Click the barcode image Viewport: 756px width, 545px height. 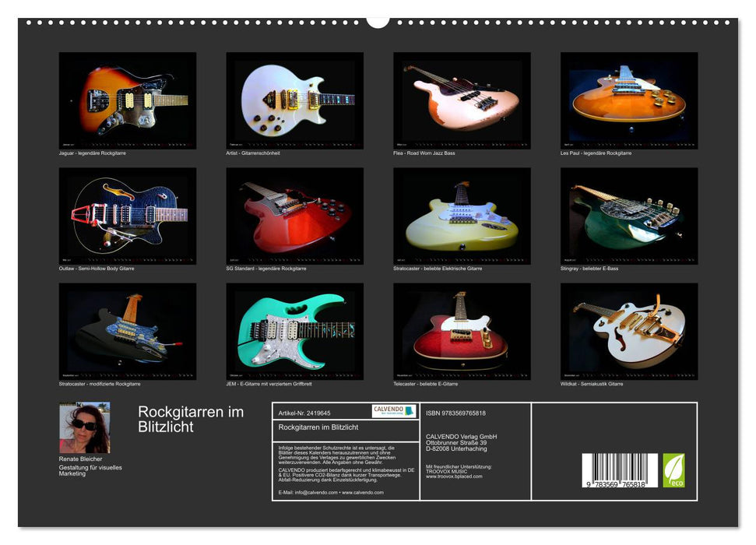click(620, 470)
